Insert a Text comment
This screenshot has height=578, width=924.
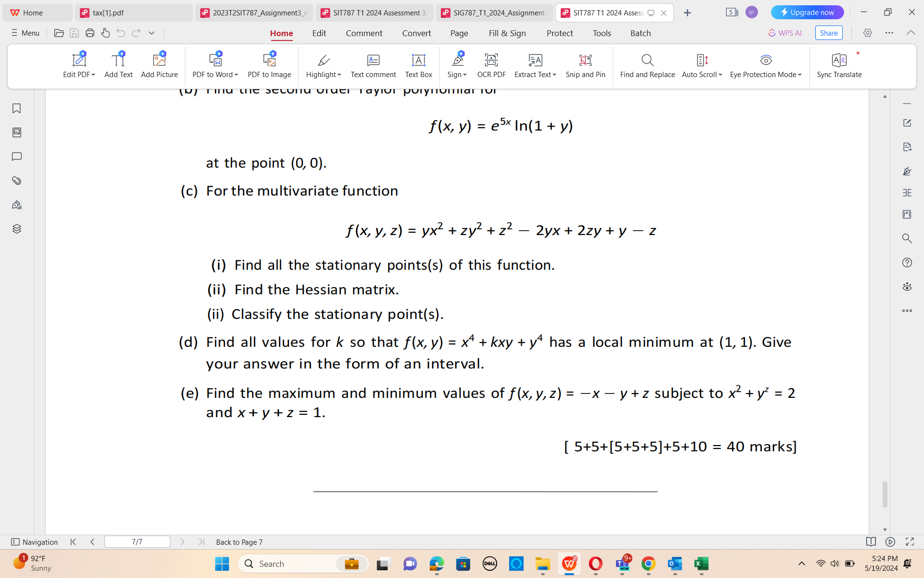click(x=373, y=66)
